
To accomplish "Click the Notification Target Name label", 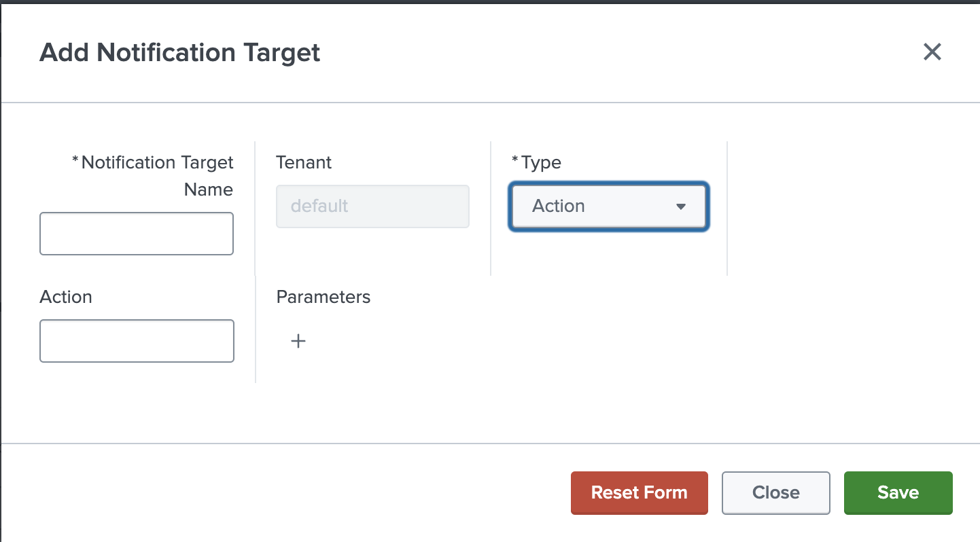I will click(157, 163).
